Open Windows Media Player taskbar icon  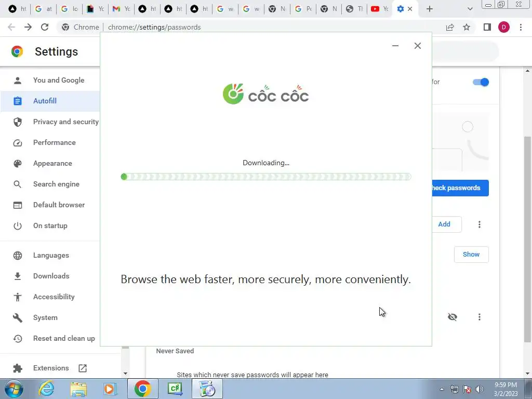coord(110,389)
